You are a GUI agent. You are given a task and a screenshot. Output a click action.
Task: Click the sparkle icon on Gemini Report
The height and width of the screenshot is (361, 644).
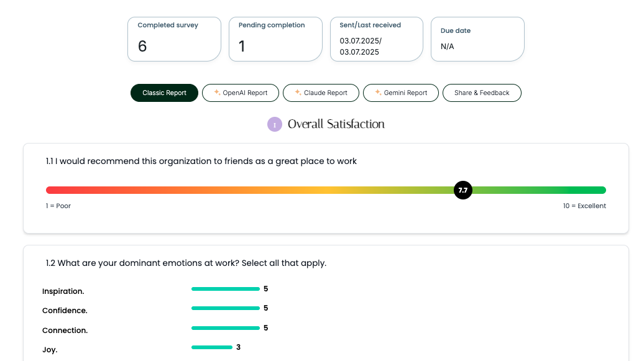378,93
